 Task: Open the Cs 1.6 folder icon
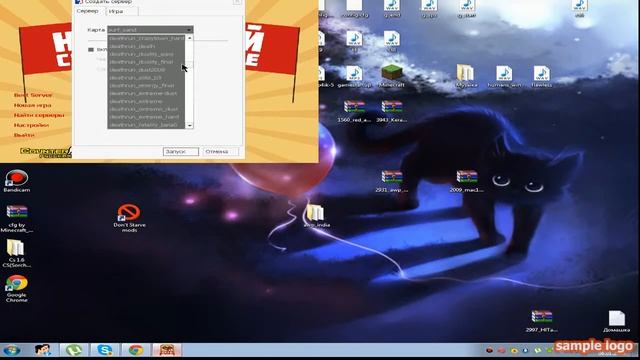coord(16,253)
